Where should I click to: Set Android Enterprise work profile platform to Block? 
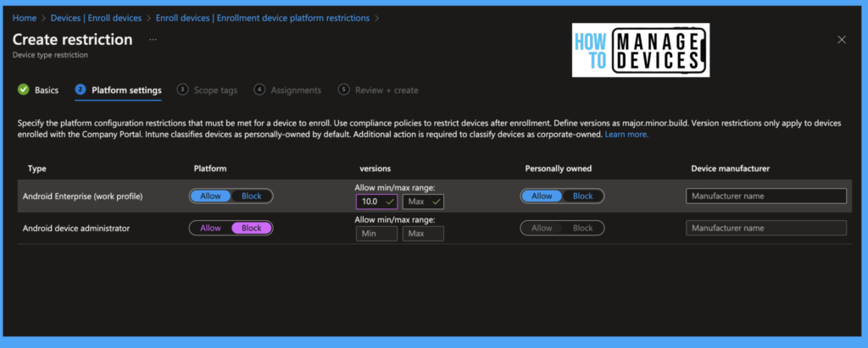[251, 196]
